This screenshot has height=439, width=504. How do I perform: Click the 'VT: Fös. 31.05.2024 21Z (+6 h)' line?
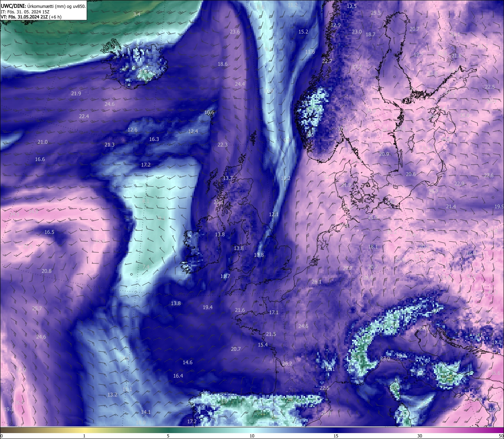point(31,17)
